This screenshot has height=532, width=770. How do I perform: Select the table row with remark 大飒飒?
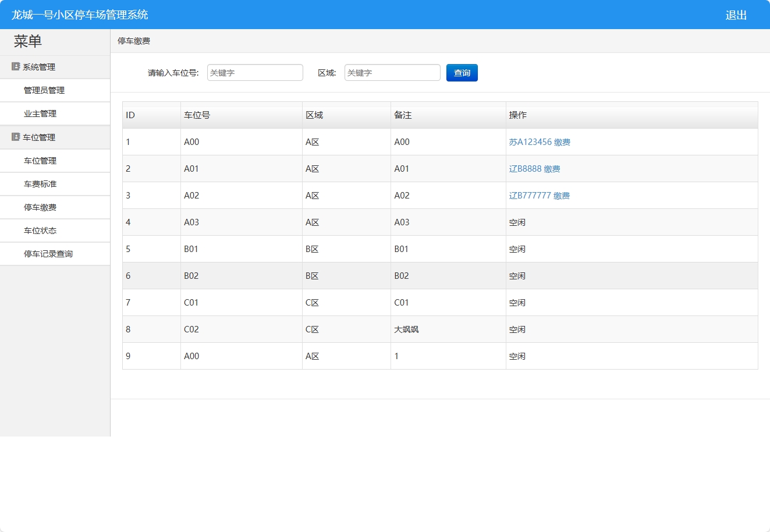pyautogui.click(x=406, y=329)
